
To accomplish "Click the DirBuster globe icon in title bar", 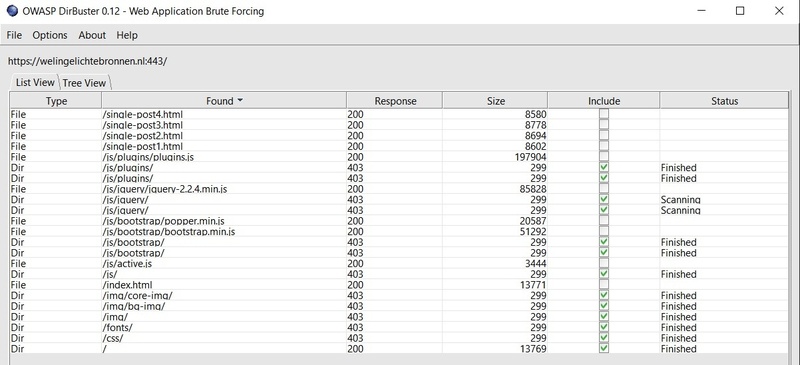I will point(12,11).
